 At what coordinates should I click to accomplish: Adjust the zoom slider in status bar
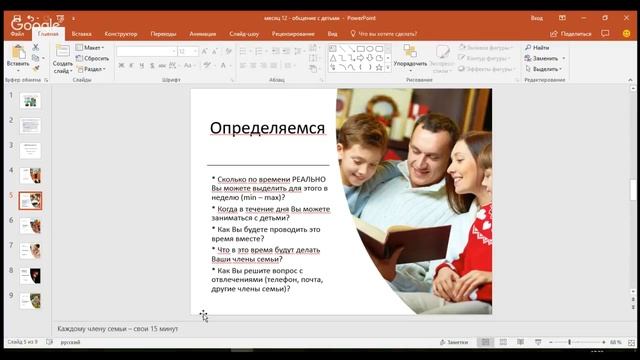[x=569, y=342]
